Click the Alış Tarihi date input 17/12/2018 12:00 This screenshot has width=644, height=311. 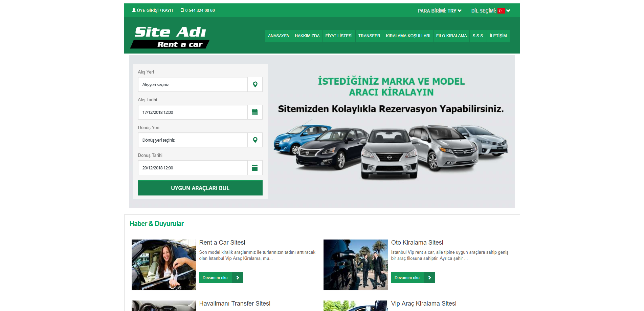193,112
